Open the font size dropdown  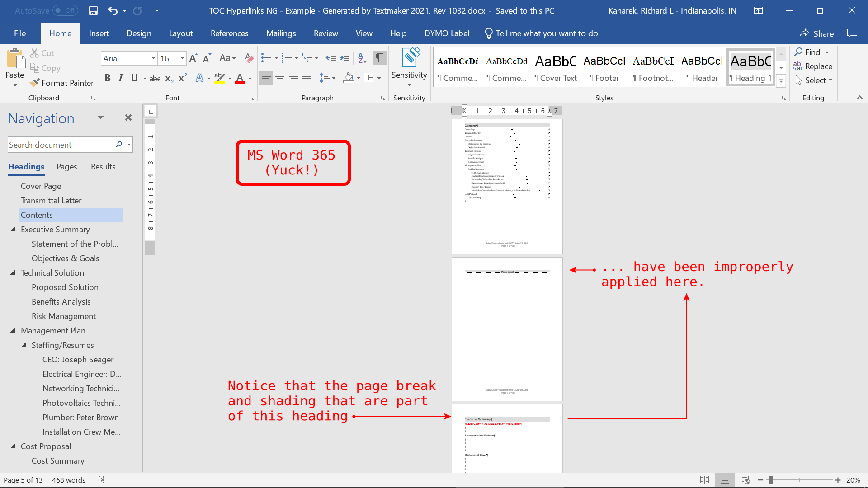click(182, 58)
